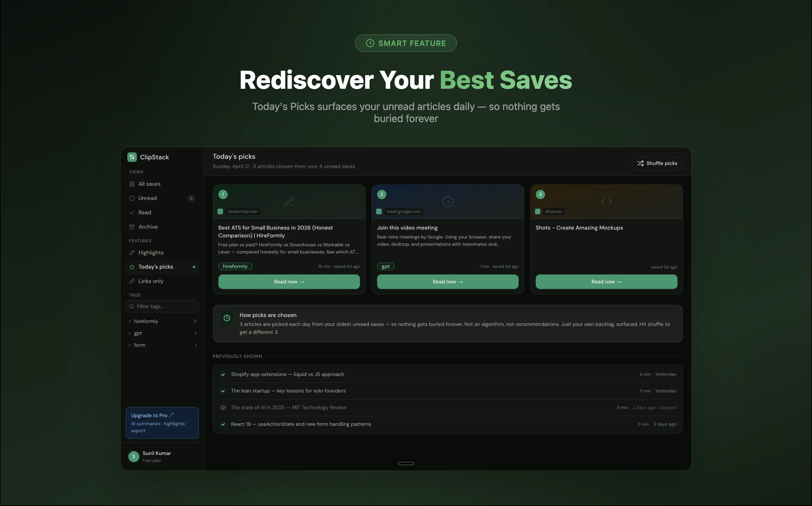Switch to the All saves view

[149, 184]
